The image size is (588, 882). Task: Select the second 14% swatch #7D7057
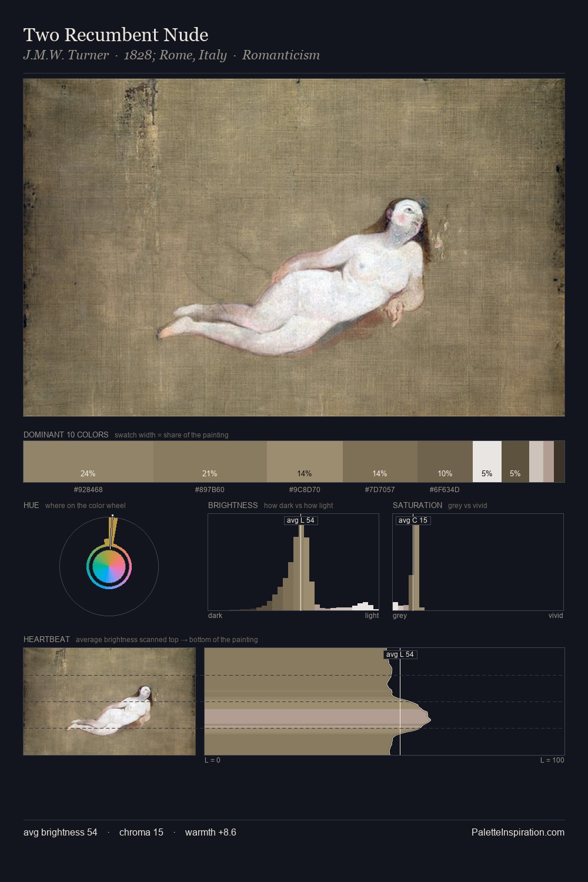[380, 462]
